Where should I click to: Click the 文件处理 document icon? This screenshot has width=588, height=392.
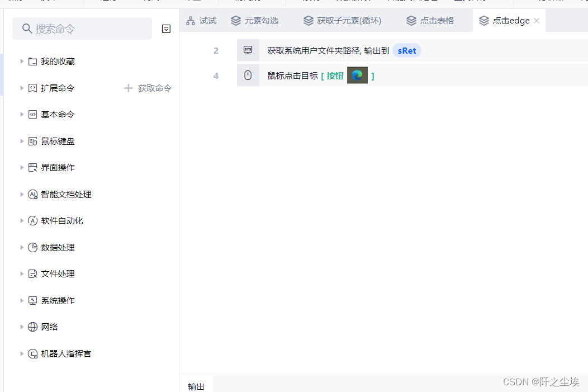pyautogui.click(x=32, y=274)
